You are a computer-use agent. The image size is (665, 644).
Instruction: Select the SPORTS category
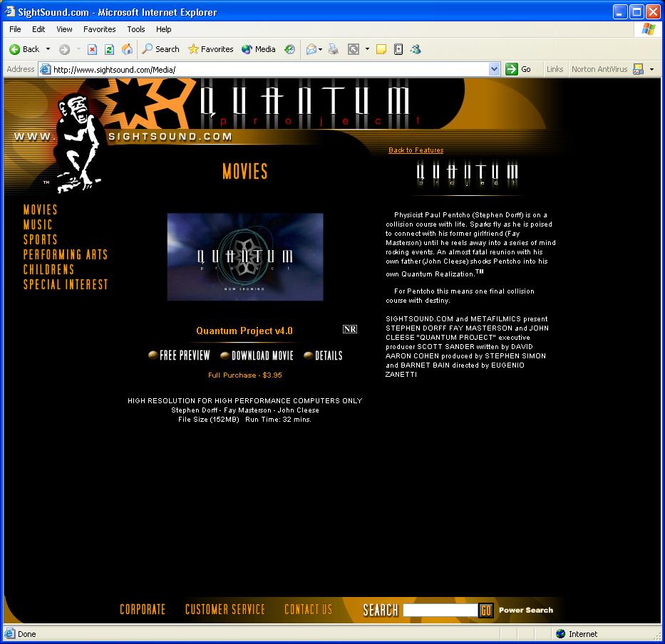41,239
